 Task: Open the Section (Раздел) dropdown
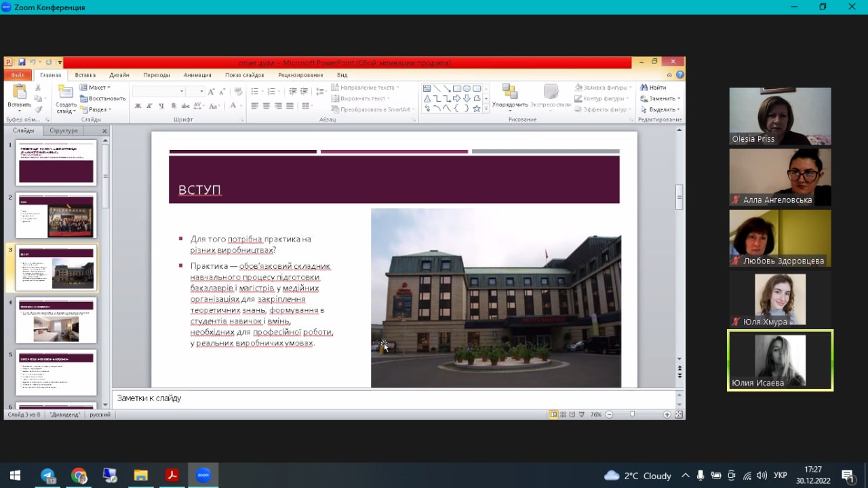[x=95, y=109]
